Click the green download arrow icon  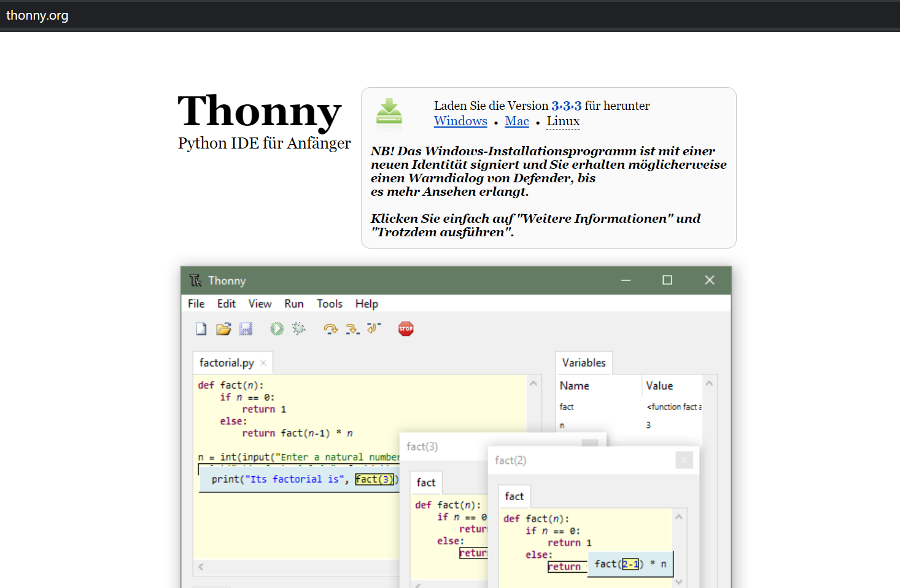pos(389,112)
